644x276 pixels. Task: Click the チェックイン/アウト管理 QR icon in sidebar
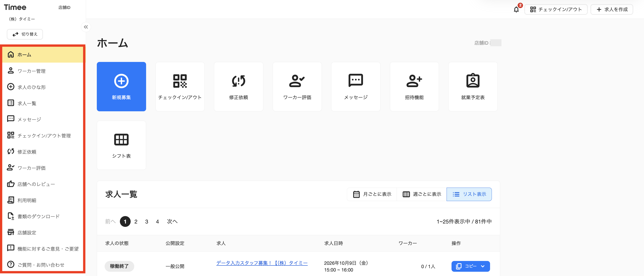(11, 135)
